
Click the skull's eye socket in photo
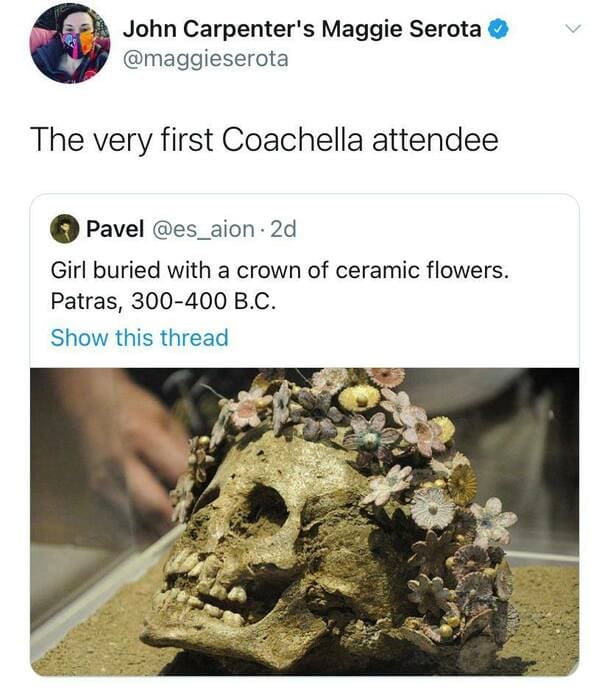[266, 506]
